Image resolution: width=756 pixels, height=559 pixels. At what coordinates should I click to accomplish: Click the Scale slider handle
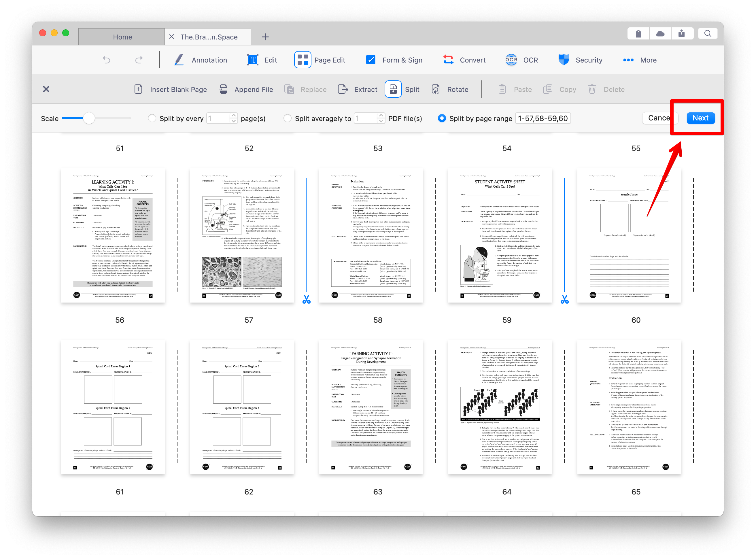click(x=89, y=118)
